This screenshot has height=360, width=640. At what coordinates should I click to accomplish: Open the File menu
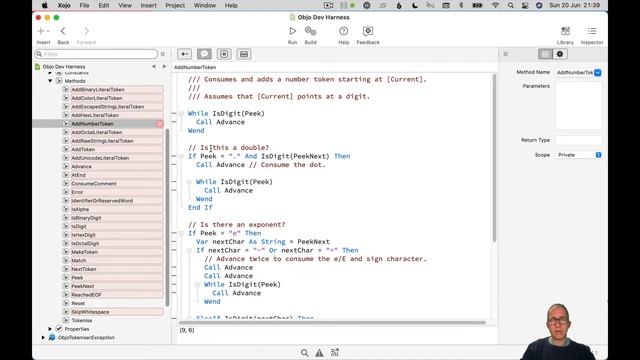coord(84,5)
